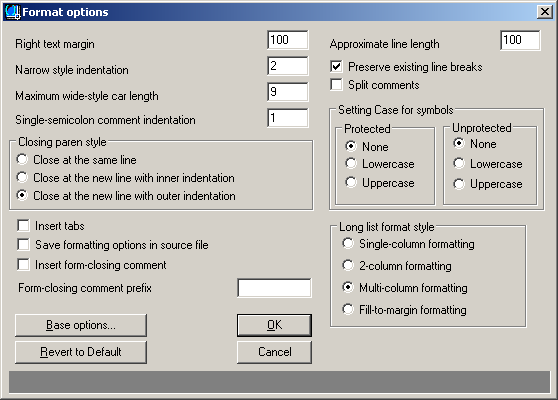Tick Save formatting options in source file
The width and height of the screenshot is (558, 400).
tap(23, 245)
